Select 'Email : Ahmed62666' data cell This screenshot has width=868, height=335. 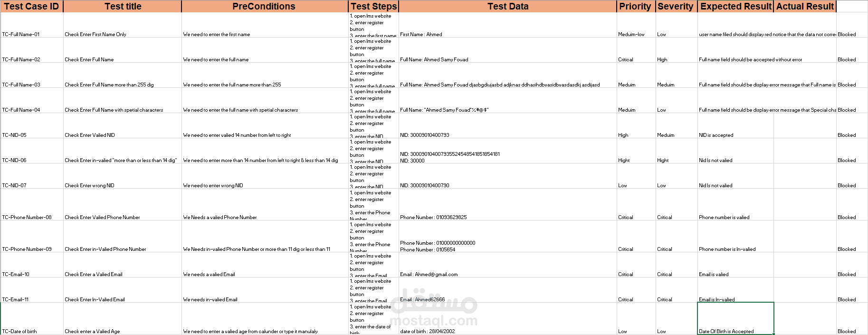pos(507,290)
